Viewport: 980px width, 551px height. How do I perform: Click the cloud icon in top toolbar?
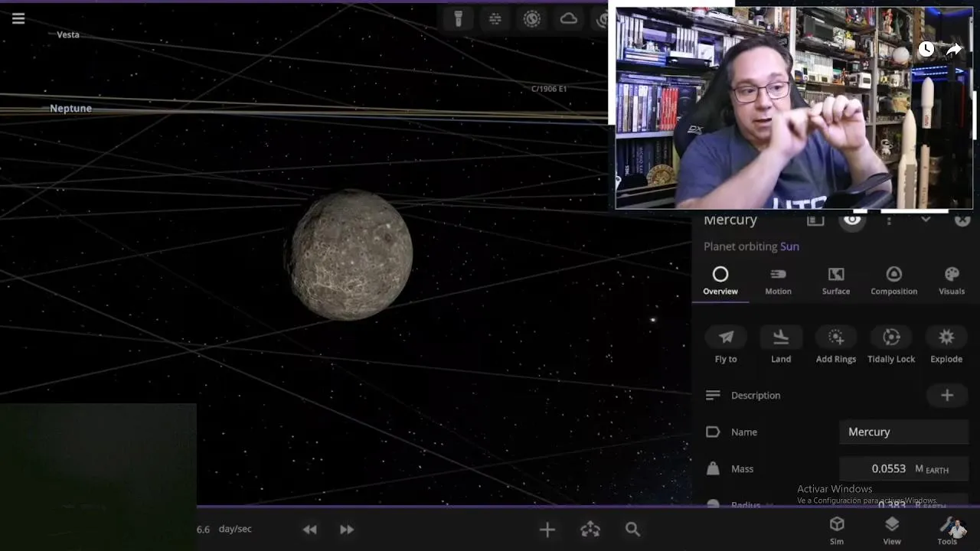click(568, 19)
